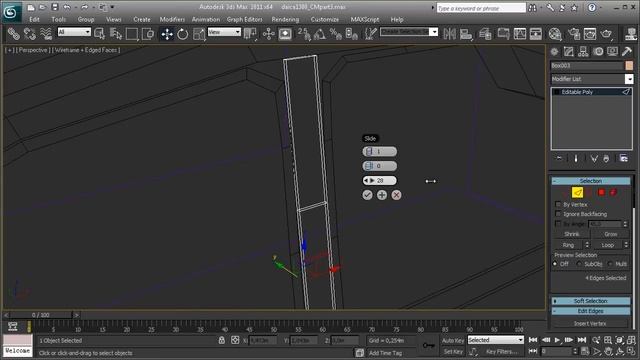Open the Edit menu
The width and height of the screenshot is (640, 360).
[x=34, y=19]
